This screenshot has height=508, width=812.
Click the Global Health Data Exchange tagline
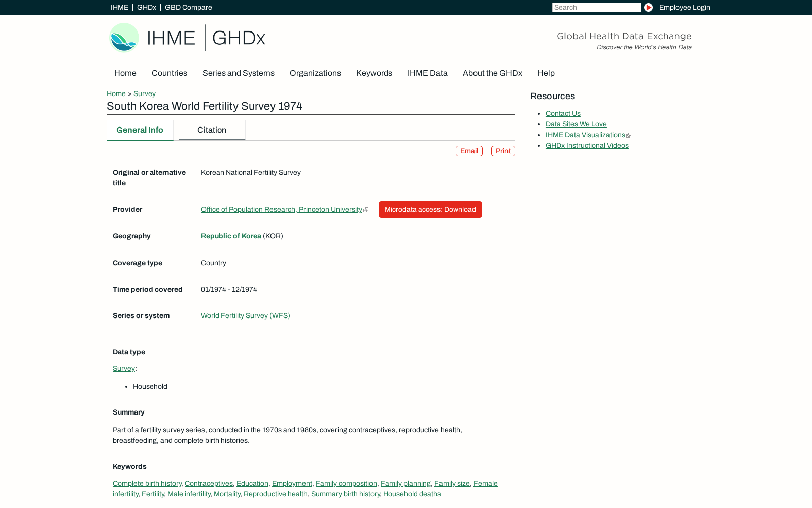coord(624,36)
